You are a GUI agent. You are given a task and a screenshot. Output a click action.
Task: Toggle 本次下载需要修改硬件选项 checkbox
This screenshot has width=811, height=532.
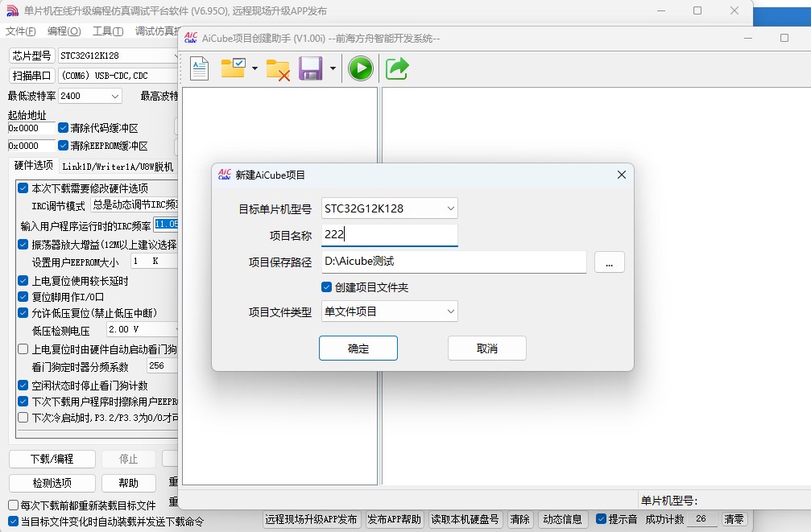coord(23,188)
